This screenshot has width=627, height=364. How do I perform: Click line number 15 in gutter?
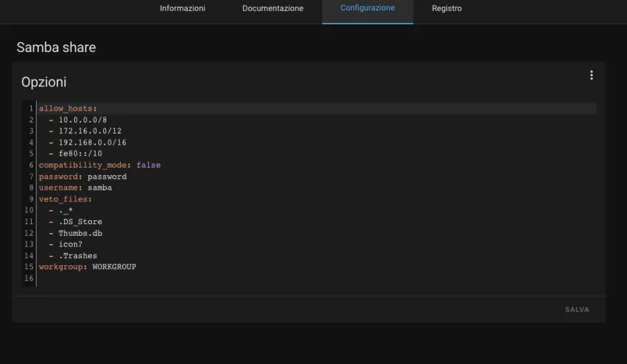[x=29, y=267]
